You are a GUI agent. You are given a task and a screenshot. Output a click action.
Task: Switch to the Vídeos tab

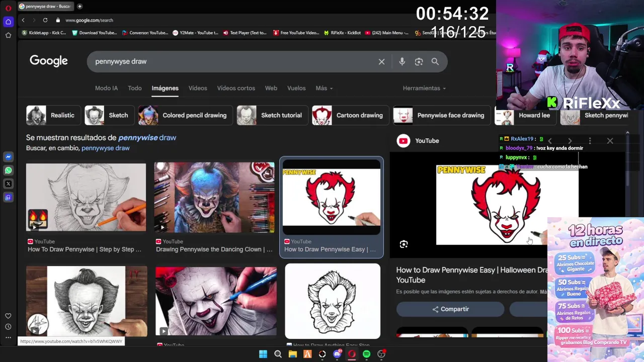click(198, 88)
